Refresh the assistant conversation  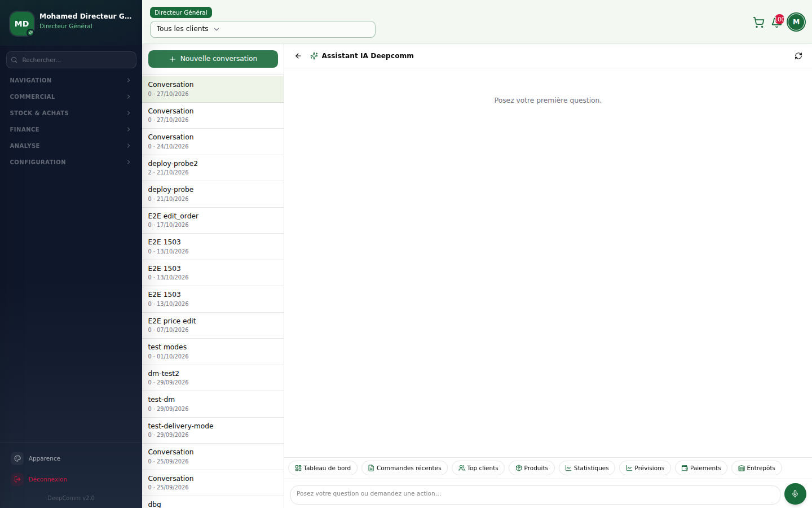pos(798,56)
